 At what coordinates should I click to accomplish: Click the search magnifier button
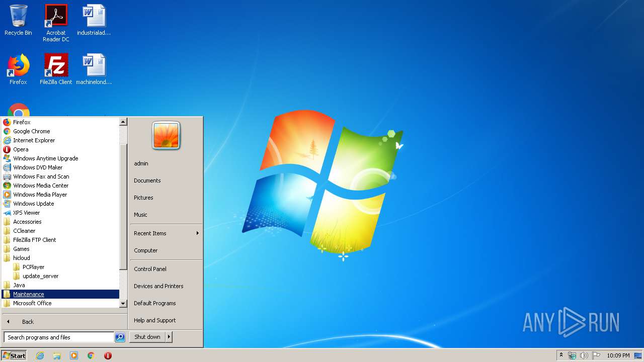tap(120, 337)
